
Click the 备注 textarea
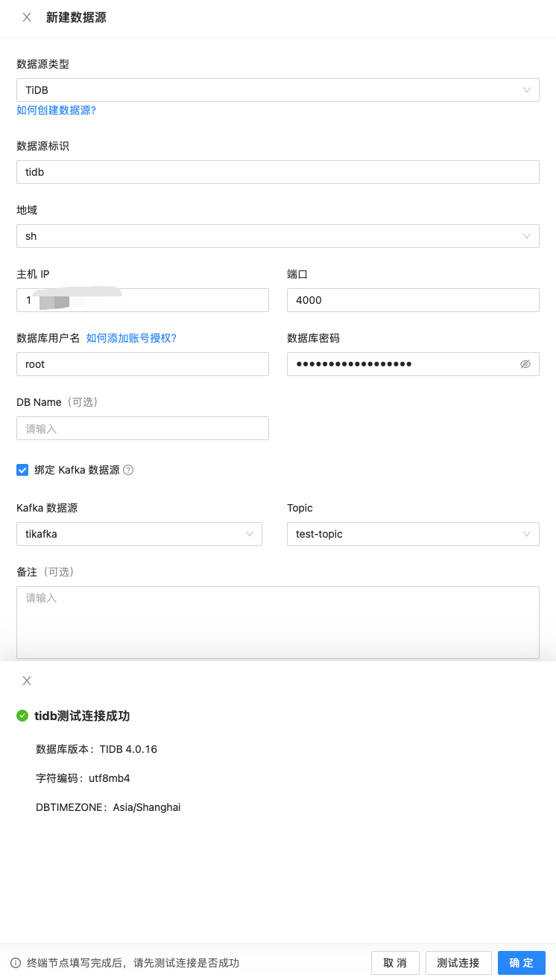pos(278,623)
